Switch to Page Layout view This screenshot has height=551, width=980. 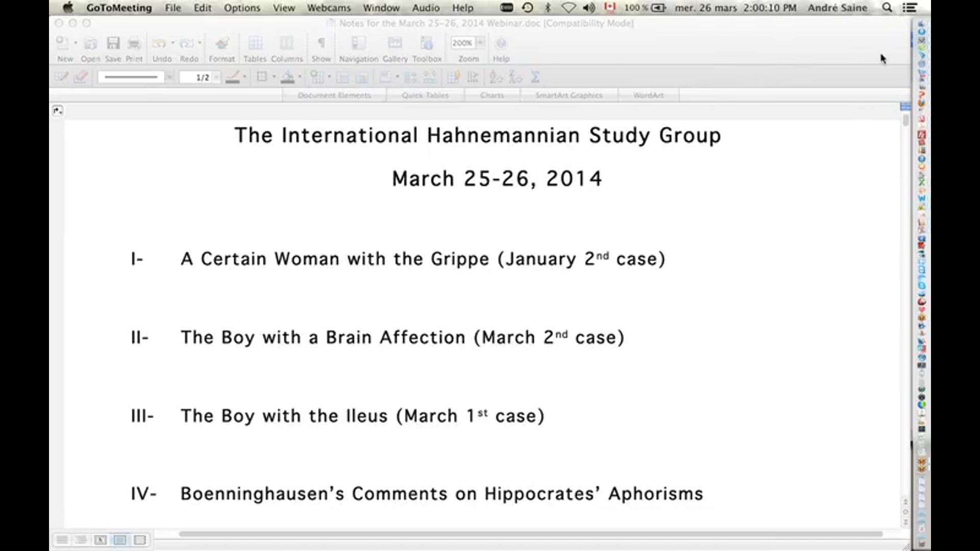120,540
